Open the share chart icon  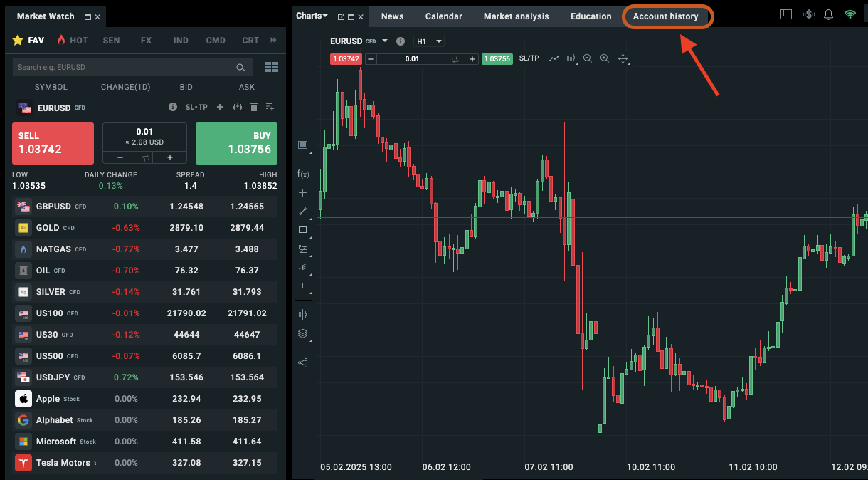[x=303, y=362]
